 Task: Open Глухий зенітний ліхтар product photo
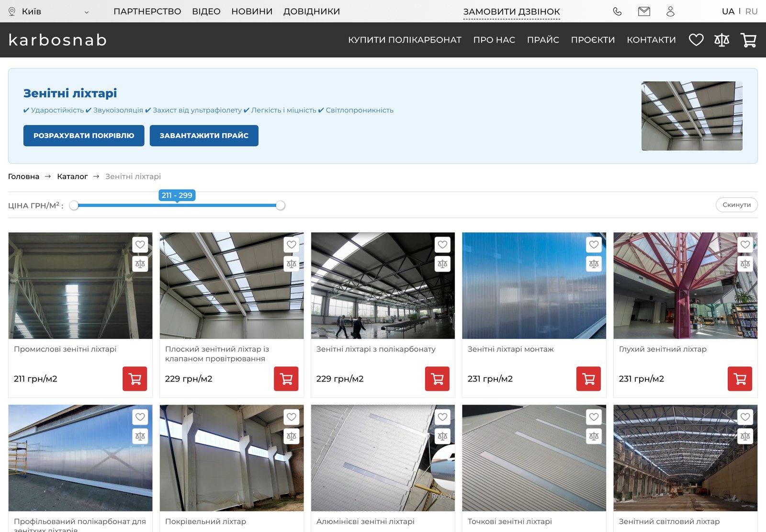tap(686, 285)
